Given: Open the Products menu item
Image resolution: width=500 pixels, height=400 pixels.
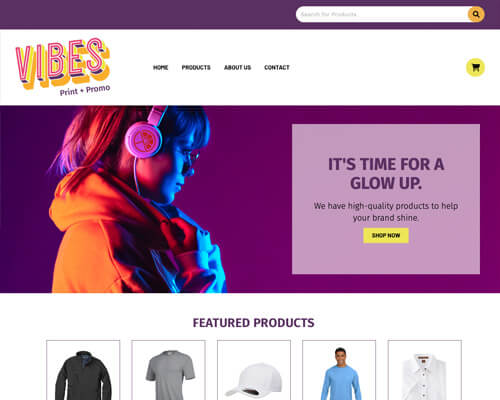Looking at the screenshot, I should click(196, 67).
